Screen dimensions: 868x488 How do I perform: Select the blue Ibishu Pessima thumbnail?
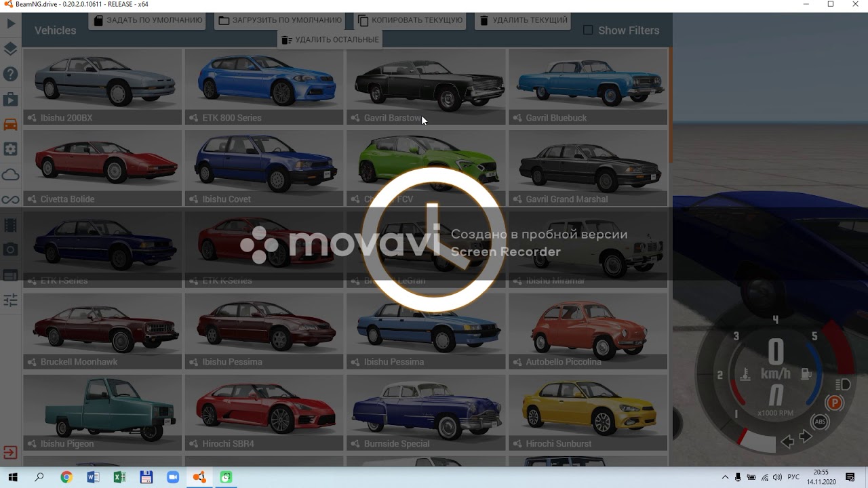click(x=426, y=331)
